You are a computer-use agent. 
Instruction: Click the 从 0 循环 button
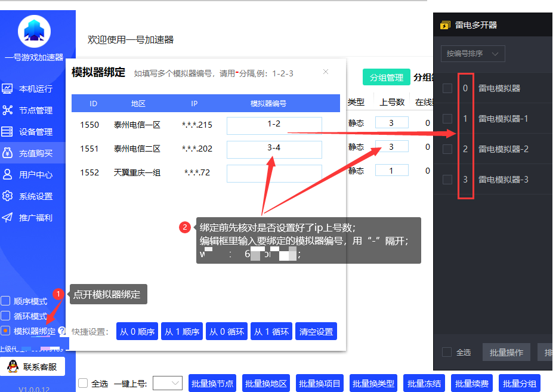tap(227, 331)
